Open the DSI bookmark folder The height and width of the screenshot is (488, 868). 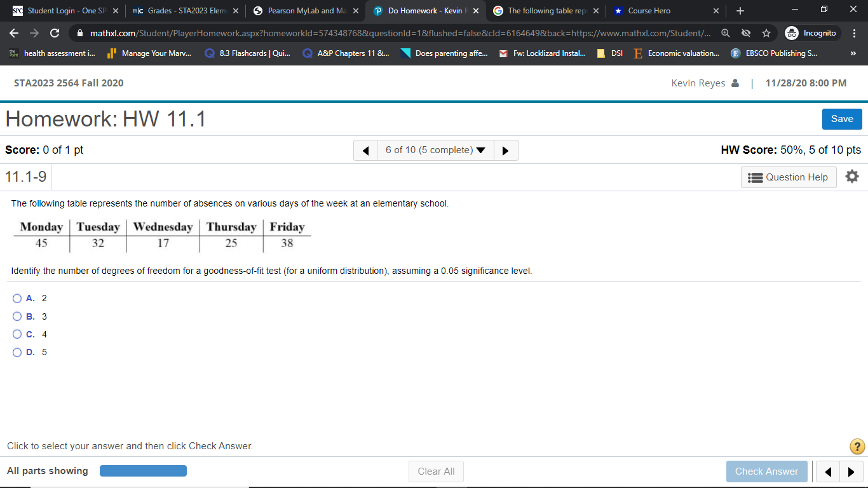tap(610, 53)
